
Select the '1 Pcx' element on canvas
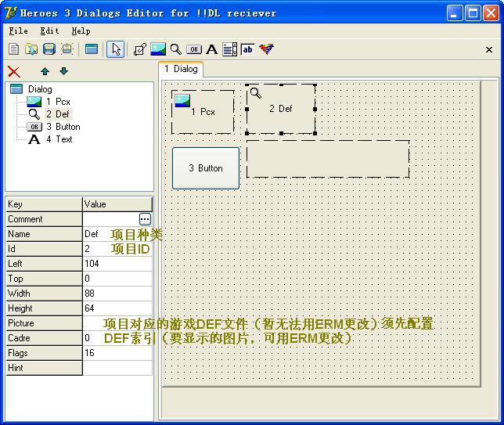point(203,112)
